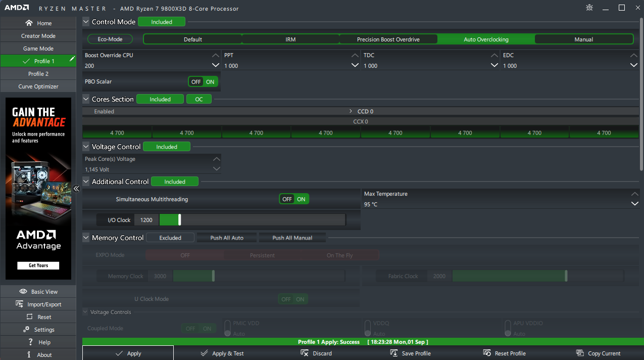The height and width of the screenshot is (360, 644).
Task: Toggle Cores Section Included button
Action: click(x=160, y=99)
